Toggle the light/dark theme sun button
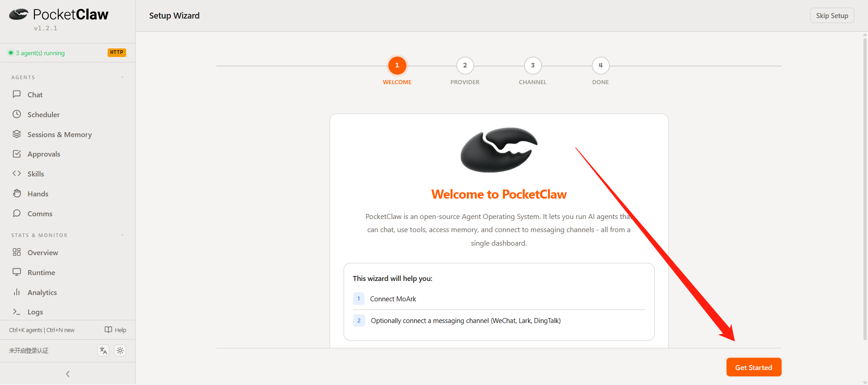Screen dimensions: 868x385 120,351
